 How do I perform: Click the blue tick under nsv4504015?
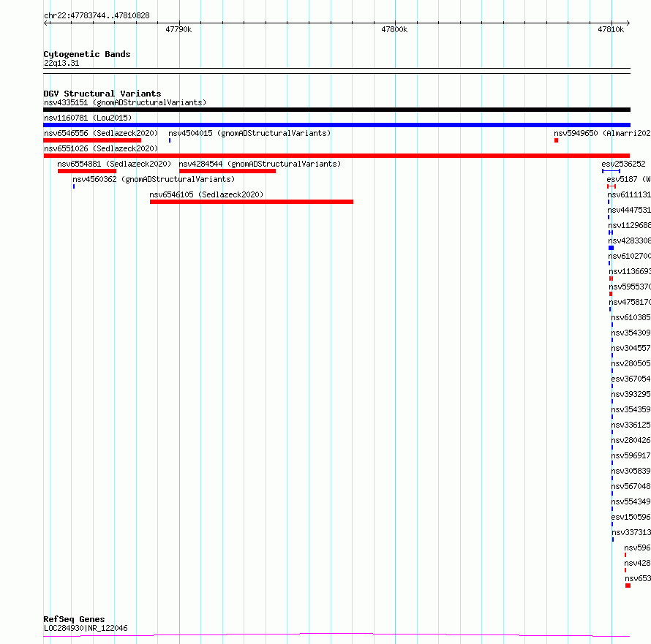click(x=170, y=140)
